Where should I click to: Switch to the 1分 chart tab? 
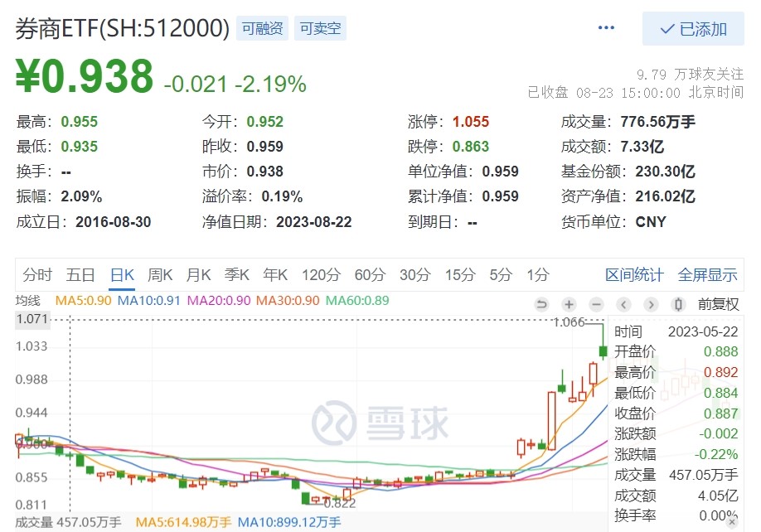tap(538, 275)
